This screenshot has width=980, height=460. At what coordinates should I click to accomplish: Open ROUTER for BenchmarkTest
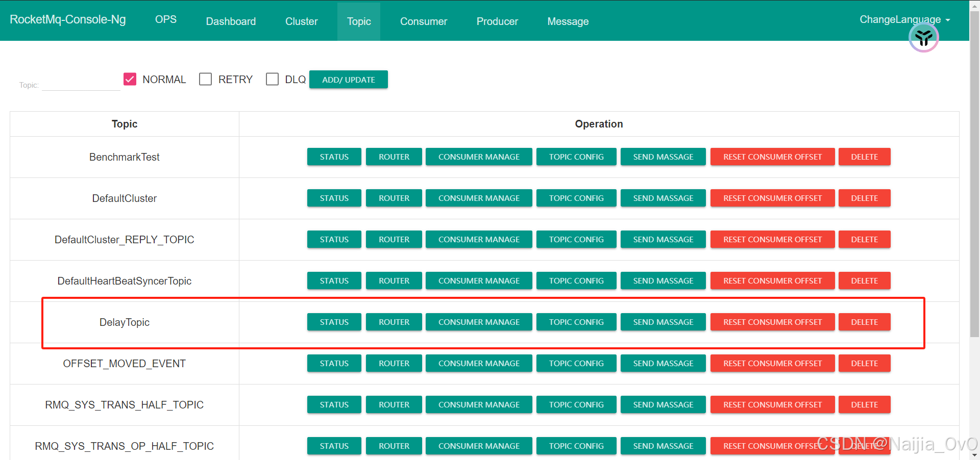(394, 157)
